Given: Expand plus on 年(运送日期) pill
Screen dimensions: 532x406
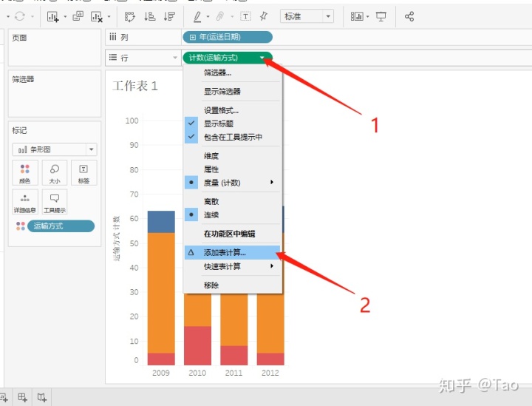Looking at the screenshot, I should [192, 37].
